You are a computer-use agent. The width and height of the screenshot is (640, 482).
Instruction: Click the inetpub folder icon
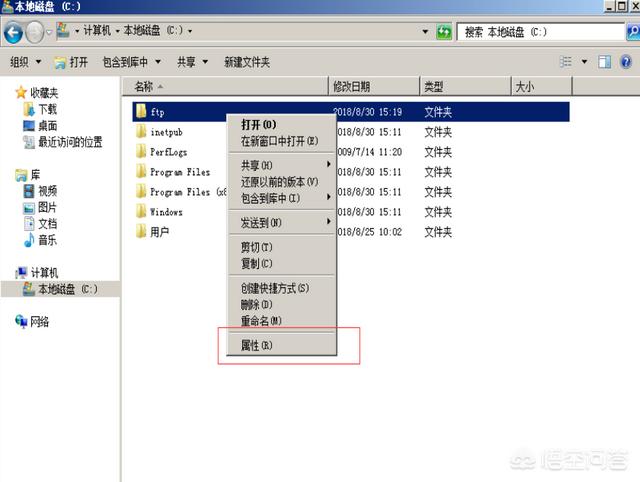point(141,131)
